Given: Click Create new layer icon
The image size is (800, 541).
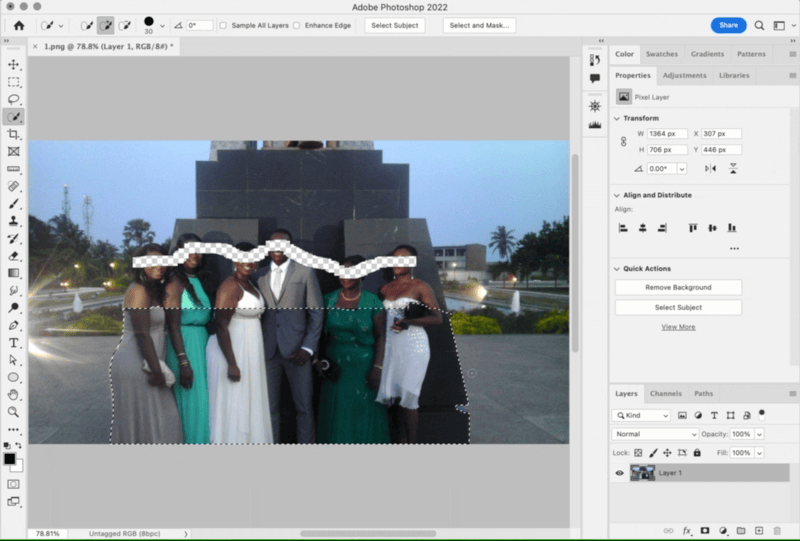Looking at the screenshot, I should 759,531.
